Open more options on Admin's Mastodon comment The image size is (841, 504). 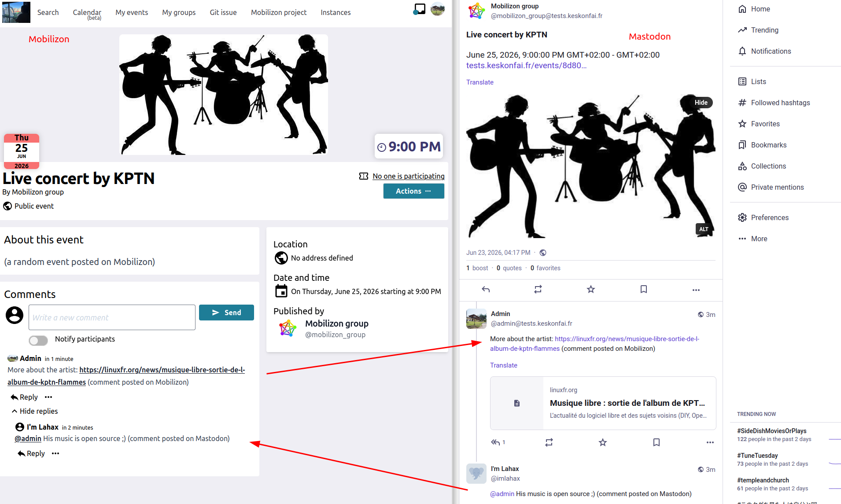710,442
